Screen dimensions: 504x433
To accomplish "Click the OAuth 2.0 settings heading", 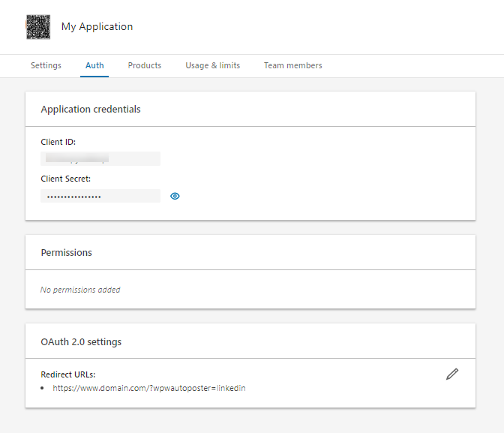I will pyautogui.click(x=81, y=341).
